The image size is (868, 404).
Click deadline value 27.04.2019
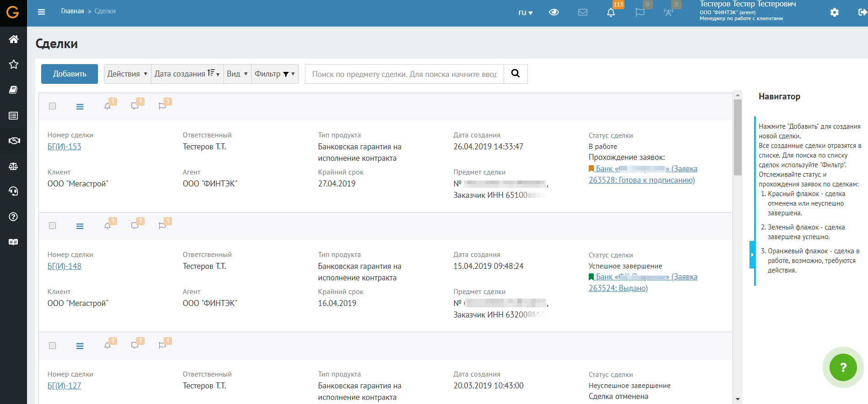(x=337, y=184)
